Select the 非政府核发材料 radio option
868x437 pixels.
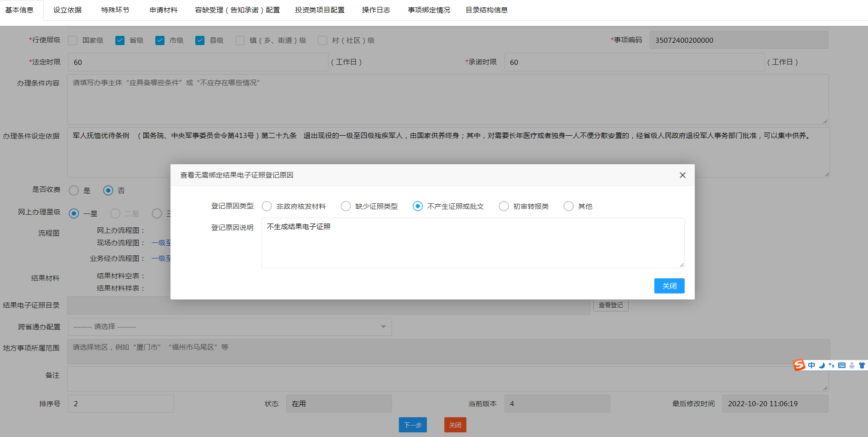(x=267, y=207)
